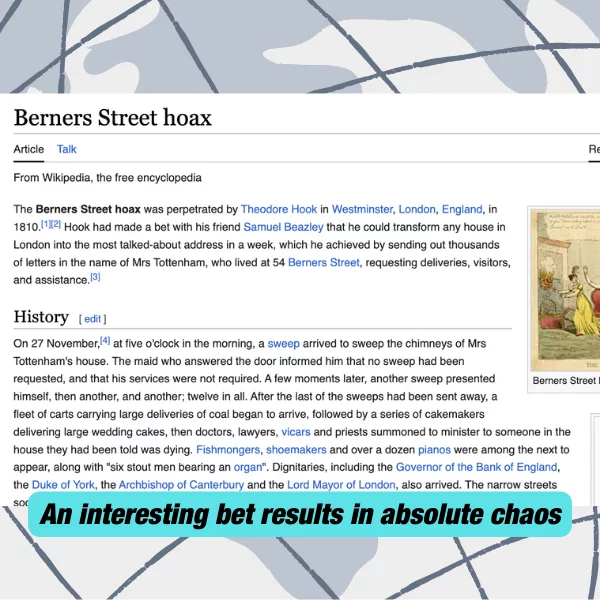Screen dimensions: 600x600
Task: Edit the History section
Action: [92, 319]
